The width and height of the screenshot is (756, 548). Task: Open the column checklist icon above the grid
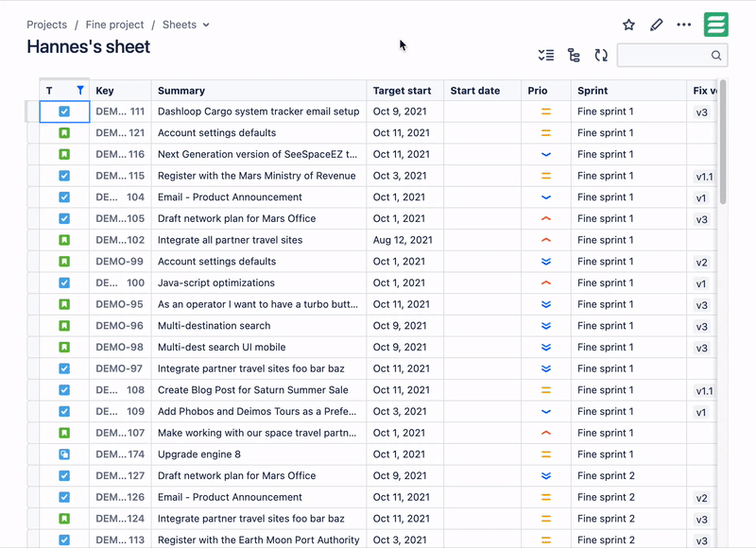tap(545, 56)
